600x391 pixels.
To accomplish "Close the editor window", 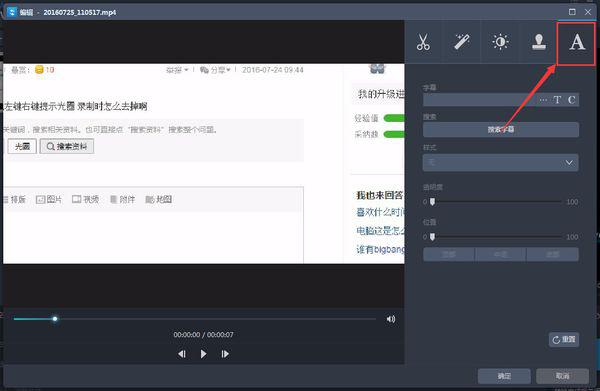I will (x=588, y=12).
